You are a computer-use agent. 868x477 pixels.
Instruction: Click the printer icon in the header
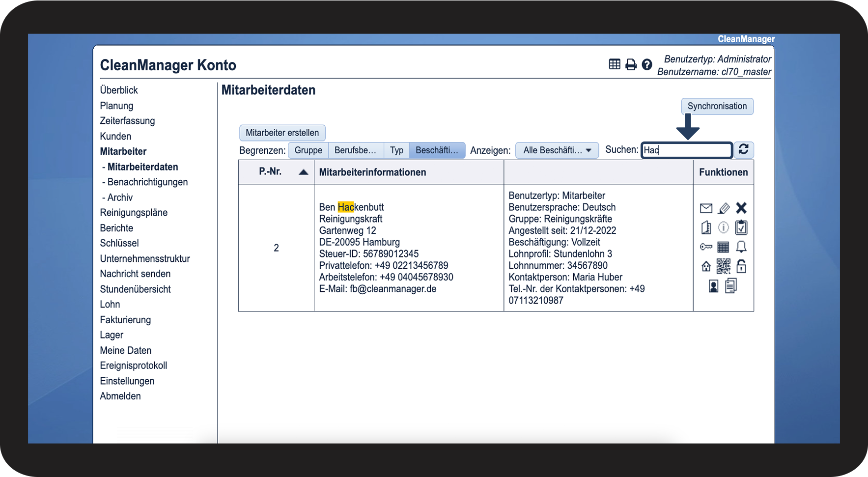(631, 64)
